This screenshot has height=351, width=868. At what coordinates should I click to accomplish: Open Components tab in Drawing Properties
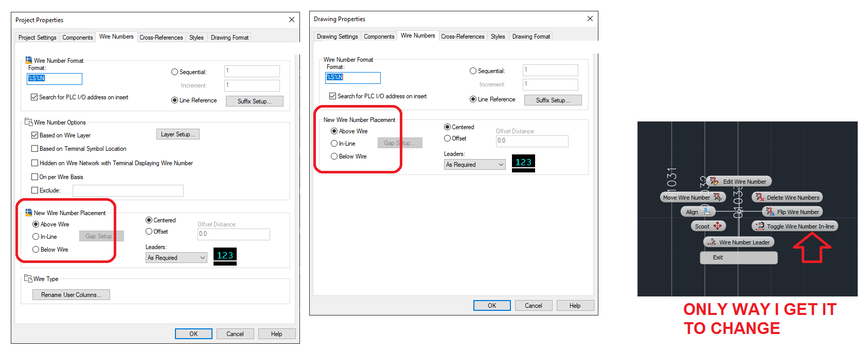379,37
